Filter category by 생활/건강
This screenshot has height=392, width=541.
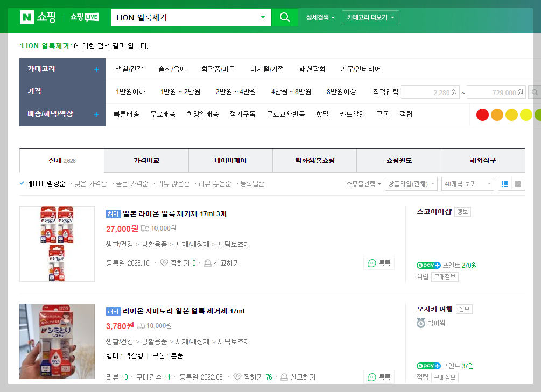129,69
